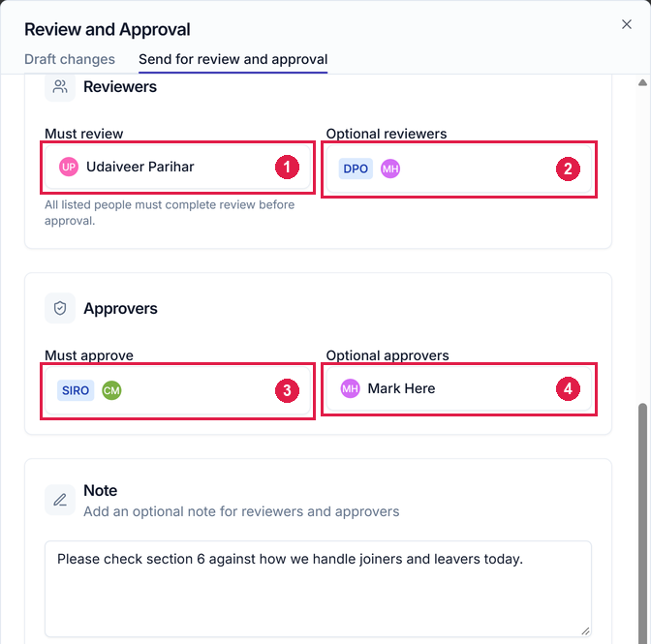Click the Must review label
The width and height of the screenshot is (651, 644).
point(84,134)
